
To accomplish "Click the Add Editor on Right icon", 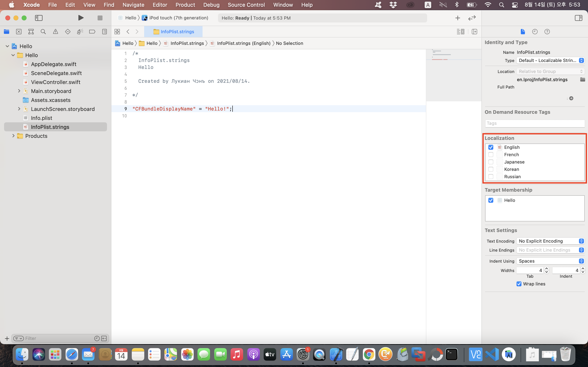I will [474, 32].
